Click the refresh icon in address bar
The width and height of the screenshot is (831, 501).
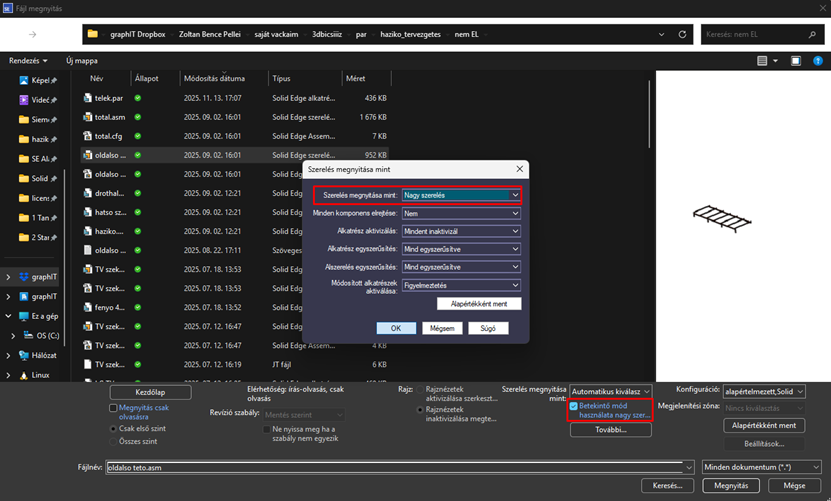click(682, 34)
